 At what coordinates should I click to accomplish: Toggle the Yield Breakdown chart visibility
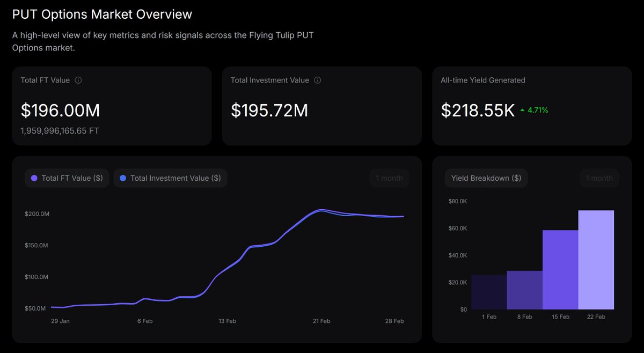click(x=486, y=178)
